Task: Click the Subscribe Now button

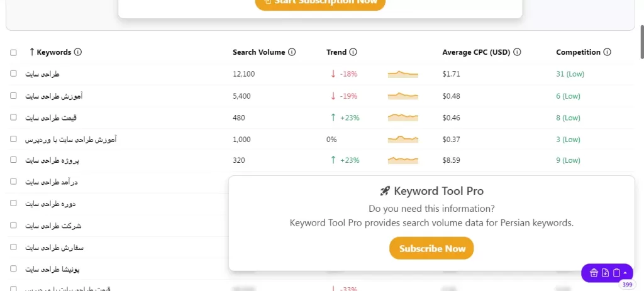Action: [x=431, y=248]
